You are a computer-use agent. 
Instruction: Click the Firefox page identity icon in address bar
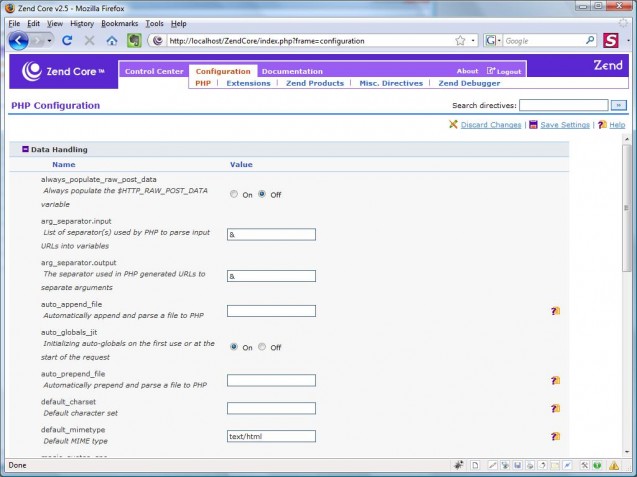click(158, 40)
